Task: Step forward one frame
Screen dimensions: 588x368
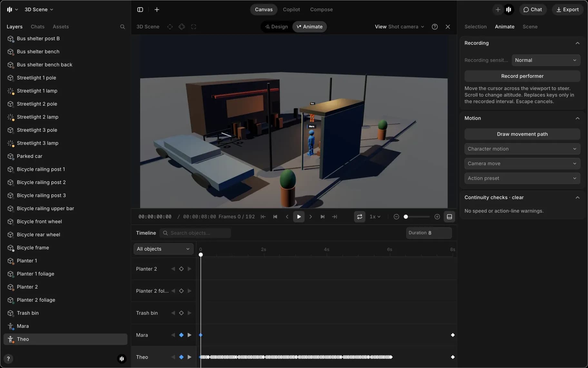Action: (311, 217)
